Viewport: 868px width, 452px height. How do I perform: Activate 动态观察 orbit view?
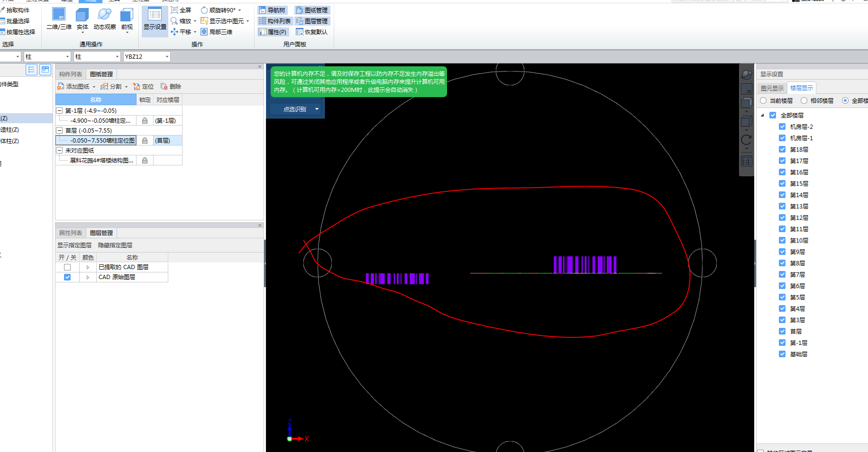105,19
